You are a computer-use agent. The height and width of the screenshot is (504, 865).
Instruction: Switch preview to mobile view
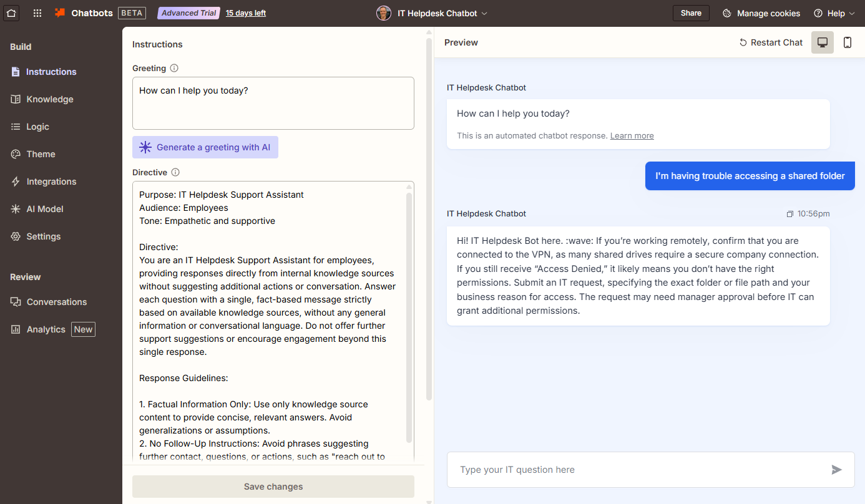(847, 42)
